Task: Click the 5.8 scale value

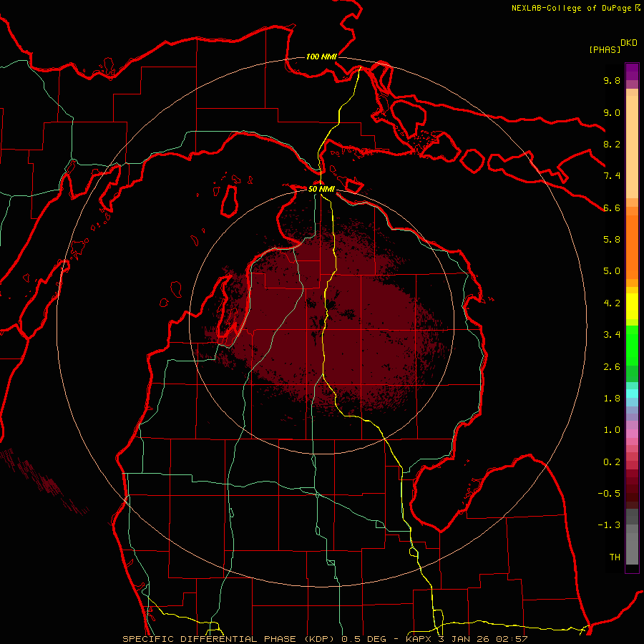Action: pyautogui.click(x=612, y=239)
